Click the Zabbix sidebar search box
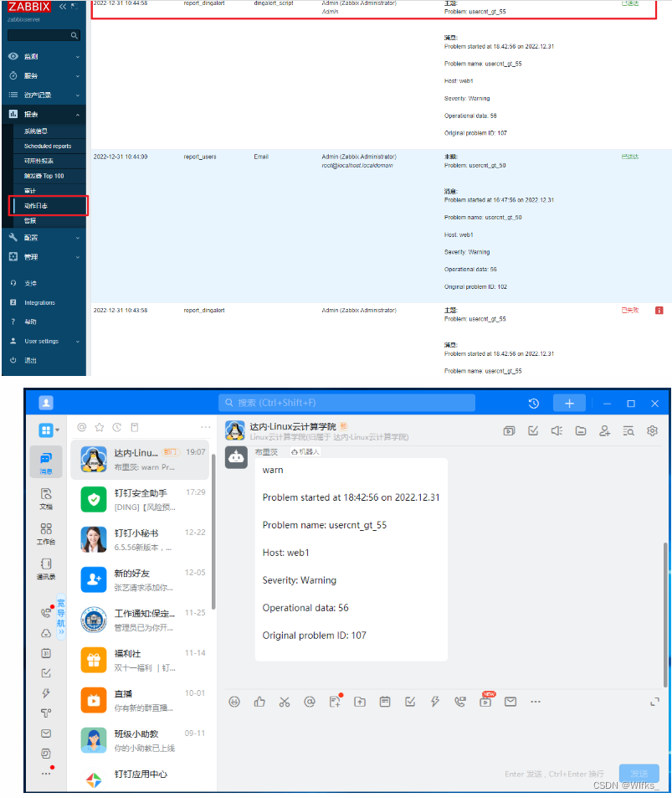This screenshot has height=798, width=672. (44, 35)
